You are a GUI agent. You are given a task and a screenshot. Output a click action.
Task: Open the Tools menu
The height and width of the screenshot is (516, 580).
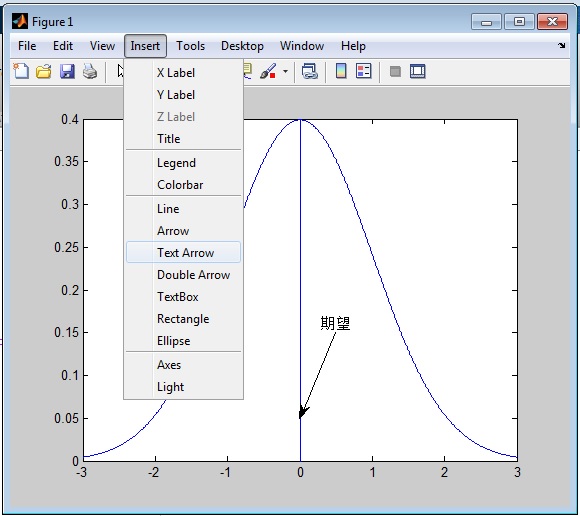click(190, 46)
